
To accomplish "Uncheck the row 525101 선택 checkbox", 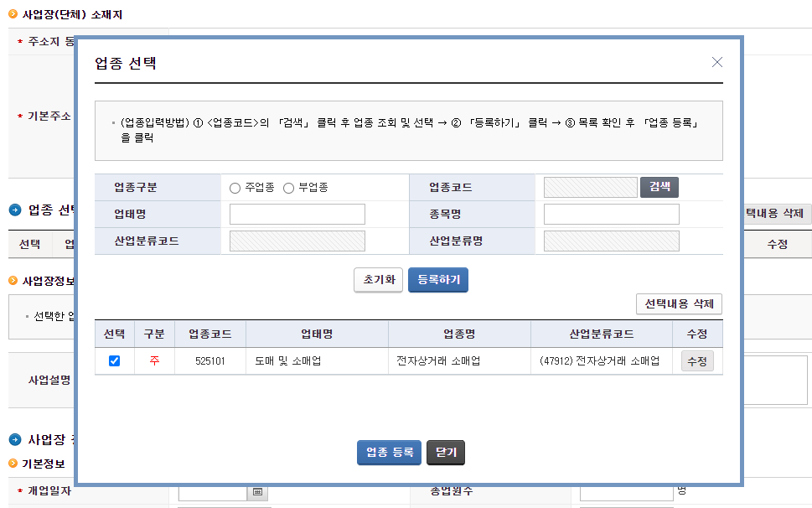I will 115,361.
